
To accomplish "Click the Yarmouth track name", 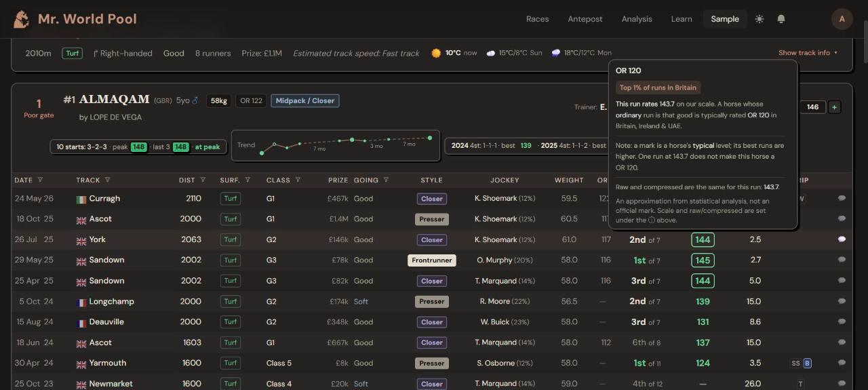I will (x=108, y=364).
